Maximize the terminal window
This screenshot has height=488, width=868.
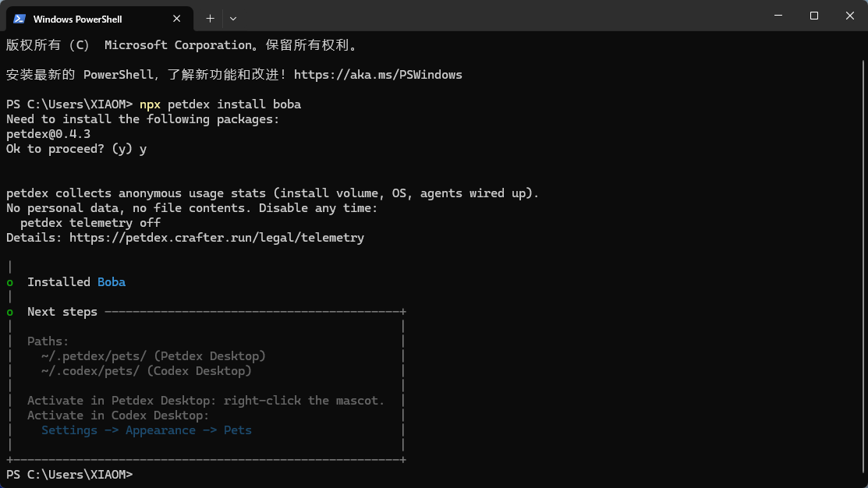tap(813, 16)
